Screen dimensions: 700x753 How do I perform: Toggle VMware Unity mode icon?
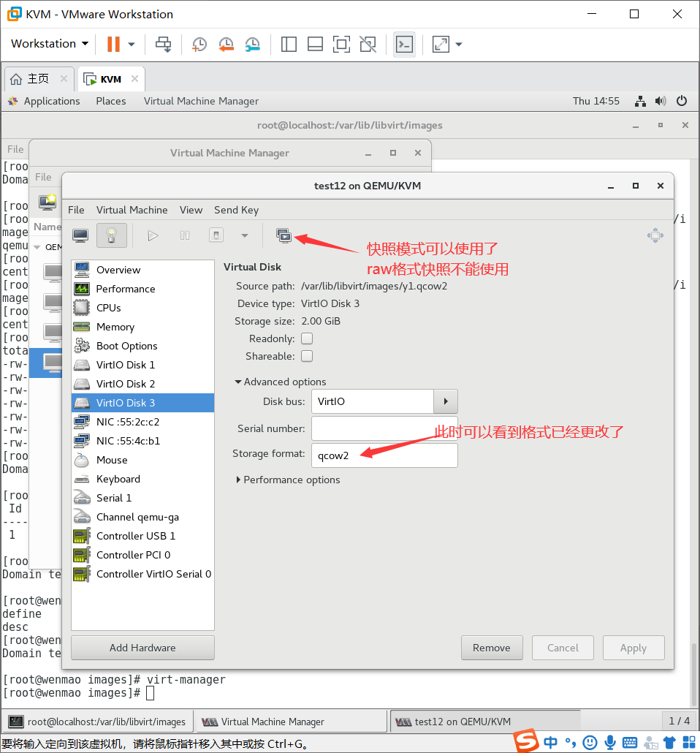368,44
